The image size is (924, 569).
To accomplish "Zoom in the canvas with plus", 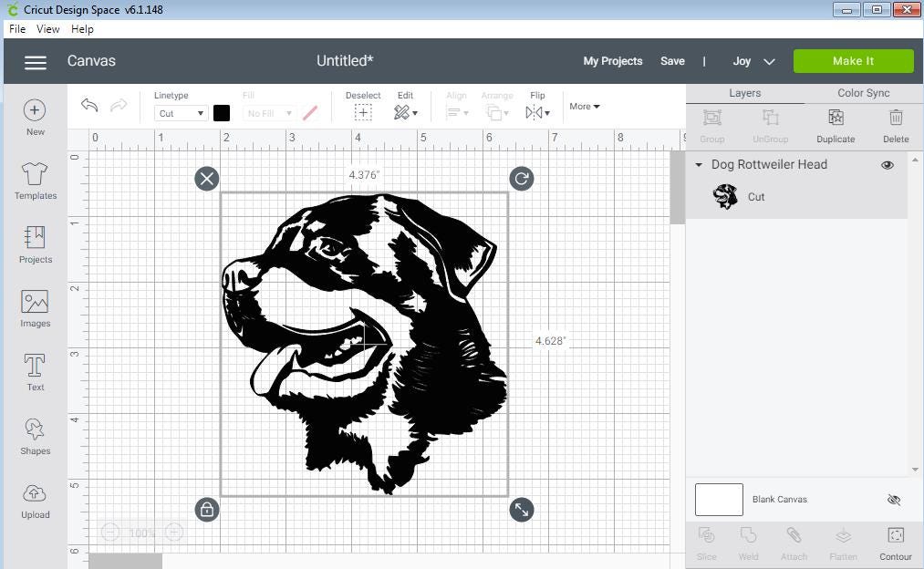I will [x=174, y=533].
